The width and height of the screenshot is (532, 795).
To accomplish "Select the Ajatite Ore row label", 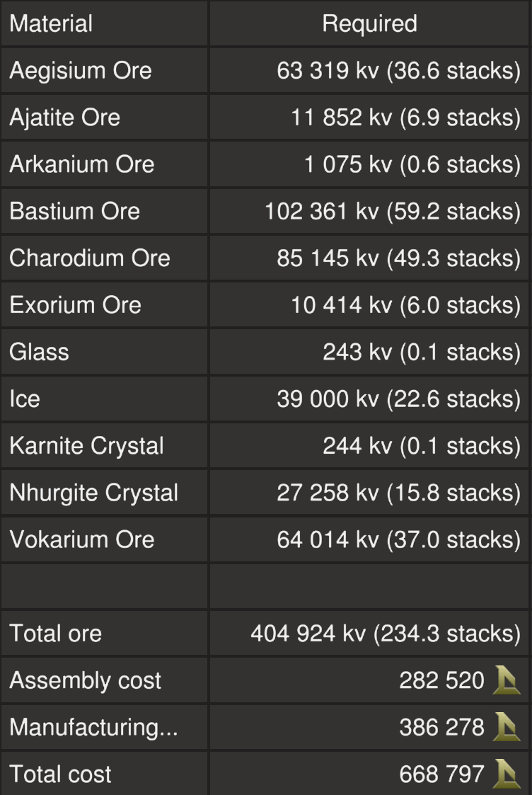I will [64, 118].
